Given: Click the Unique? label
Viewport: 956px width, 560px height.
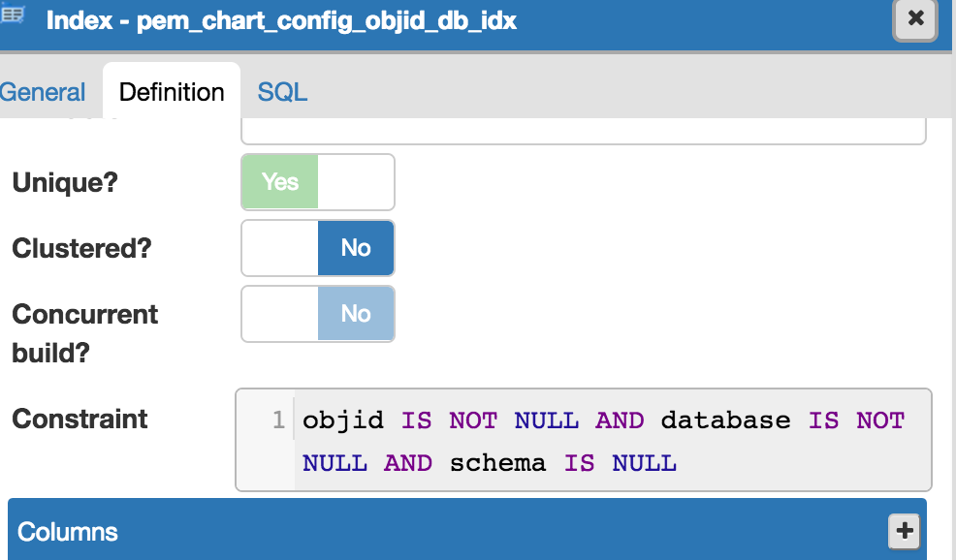Looking at the screenshot, I should (65, 182).
